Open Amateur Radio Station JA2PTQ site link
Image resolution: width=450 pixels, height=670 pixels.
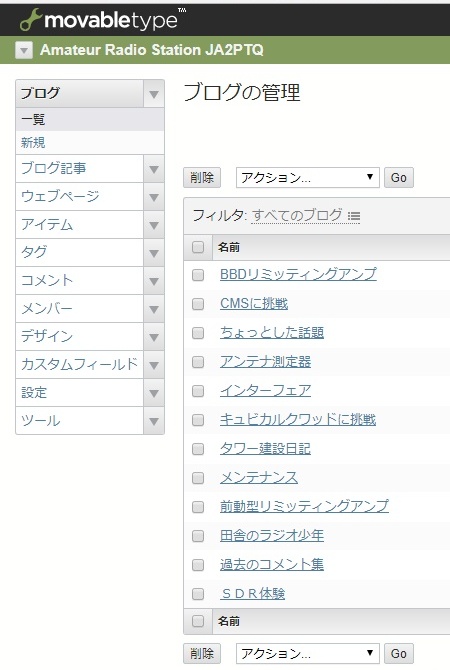pyautogui.click(x=152, y=50)
